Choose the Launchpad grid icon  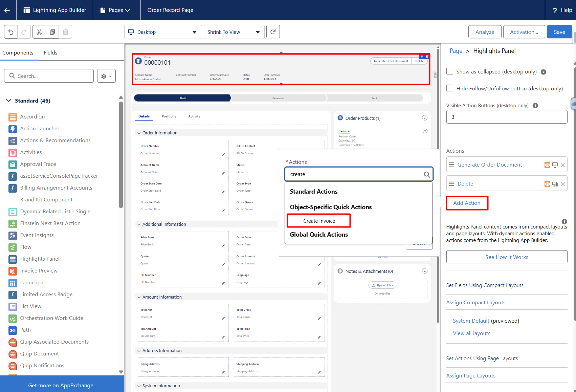coord(13,283)
